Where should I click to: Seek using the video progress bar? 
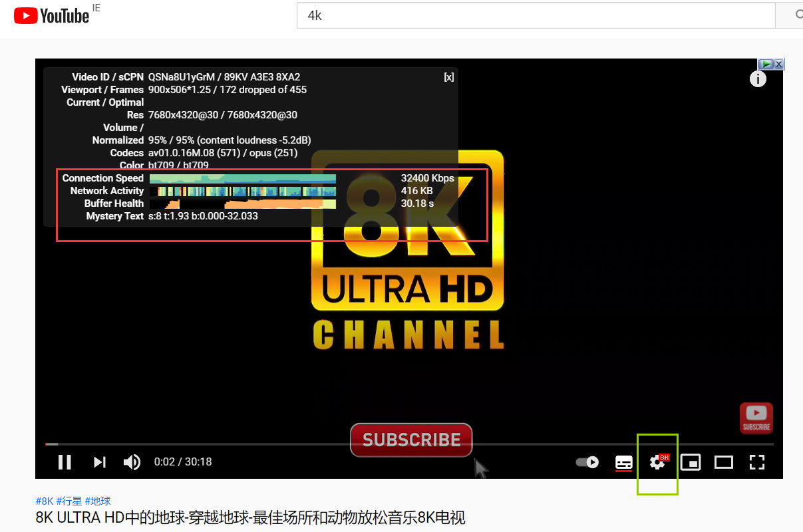tap(409, 444)
